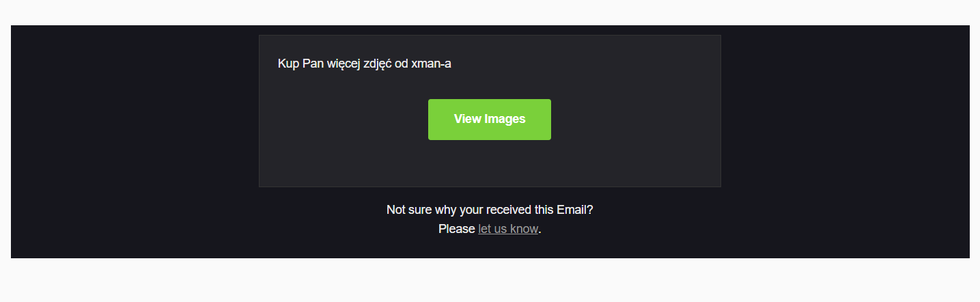980x302 pixels.
Task: Click the username "xman-a" in the message
Action: tap(432, 64)
